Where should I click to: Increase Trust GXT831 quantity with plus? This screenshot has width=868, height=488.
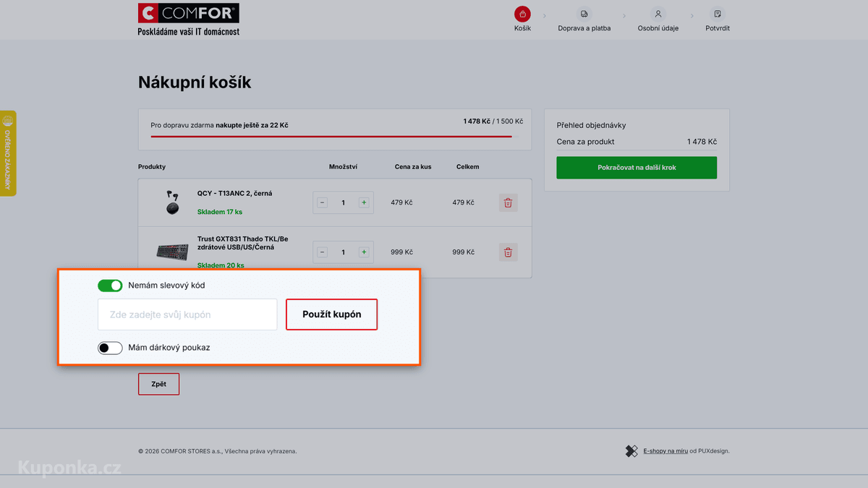pyautogui.click(x=364, y=252)
